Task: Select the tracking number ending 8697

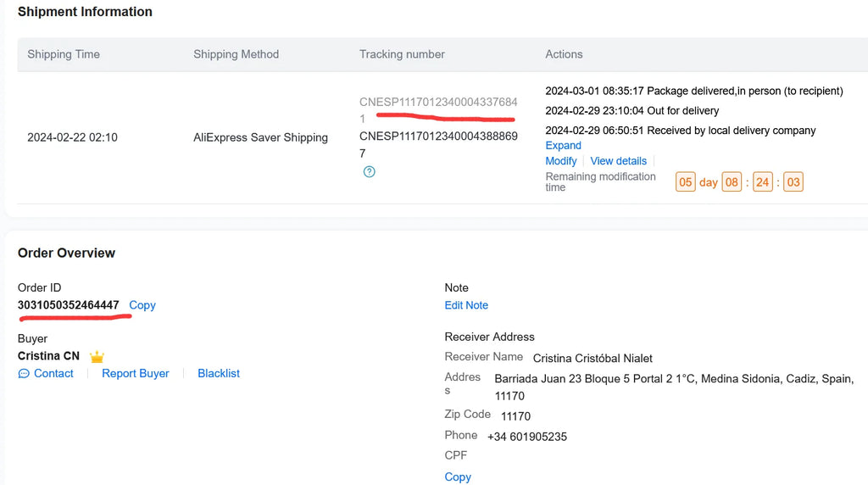Action: click(437, 136)
